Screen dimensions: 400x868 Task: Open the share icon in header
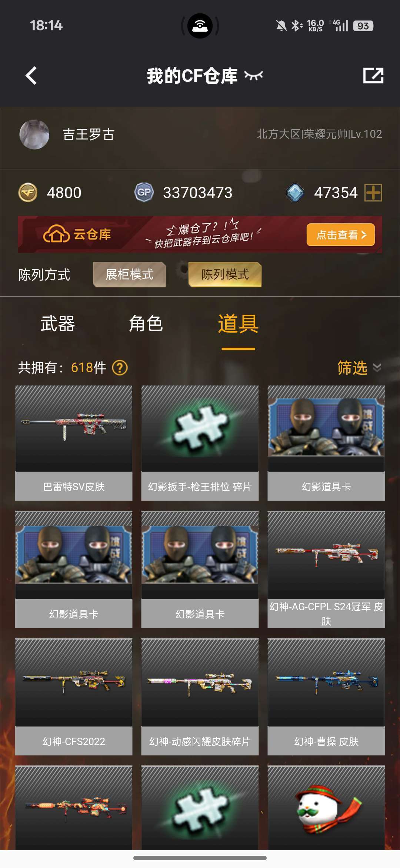coord(373,76)
